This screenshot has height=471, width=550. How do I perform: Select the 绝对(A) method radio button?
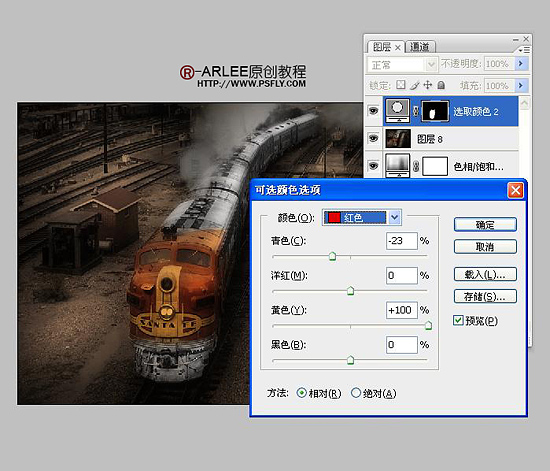(356, 393)
